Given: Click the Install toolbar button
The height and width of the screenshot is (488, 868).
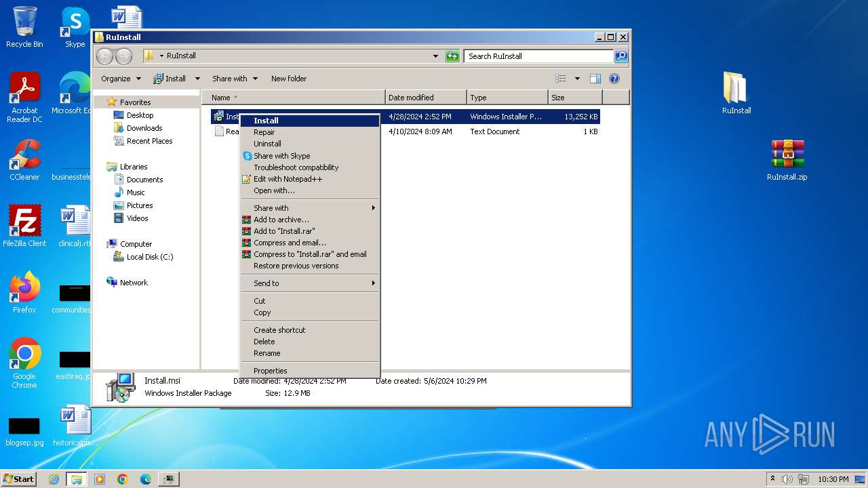Looking at the screenshot, I should tap(170, 79).
